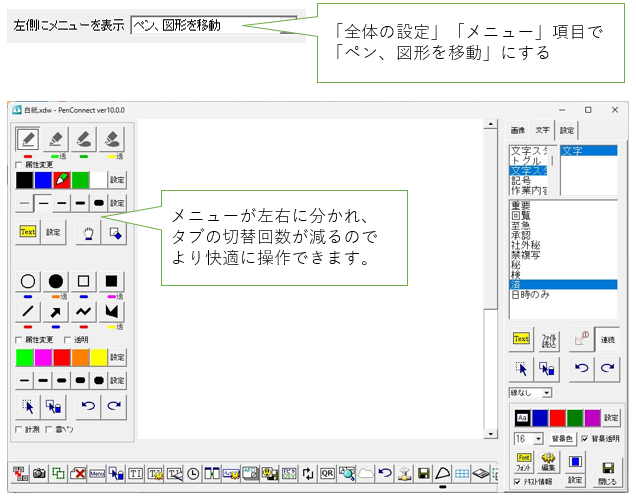Click the QR code icon in bottom toolbar
The width and height of the screenshot is (636, 499).
click(x=328, y=473)
